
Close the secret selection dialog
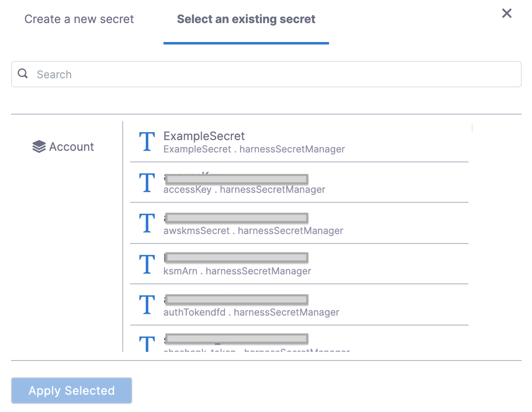[x=507, y=14]
